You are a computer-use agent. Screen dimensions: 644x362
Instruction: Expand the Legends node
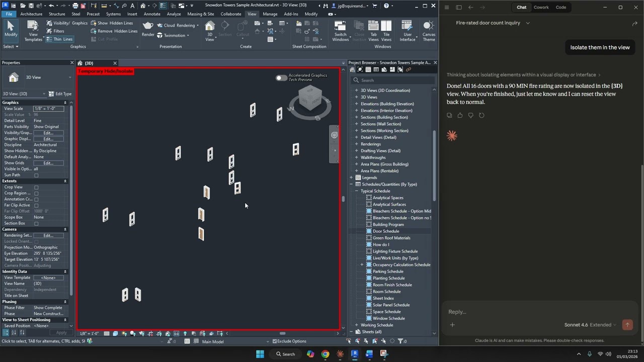(352, 177)
